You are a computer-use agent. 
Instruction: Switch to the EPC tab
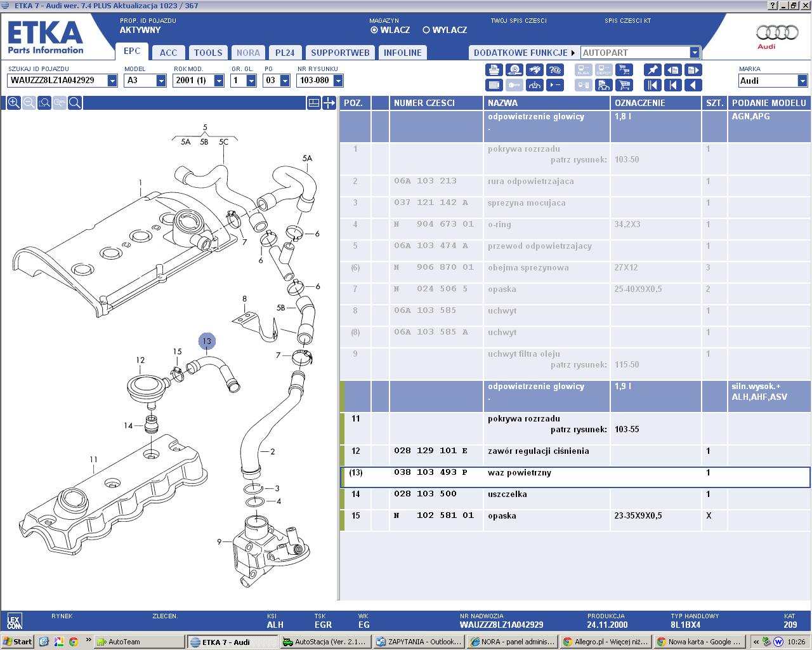(x=132, y=51)
